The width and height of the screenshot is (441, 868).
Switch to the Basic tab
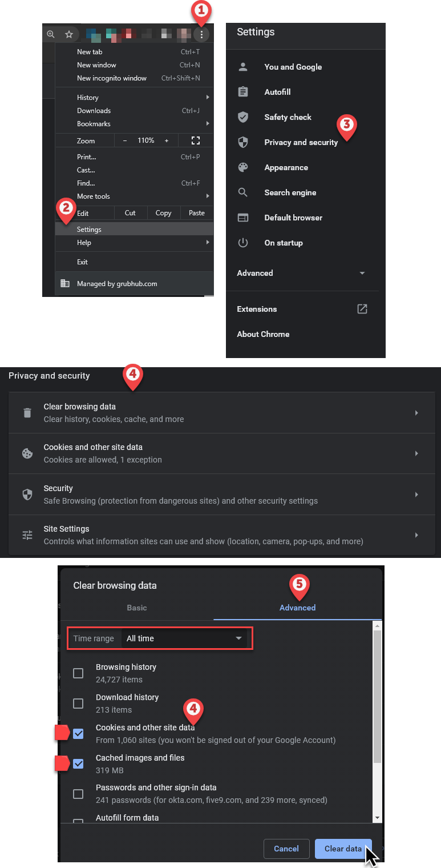(137, 608)
